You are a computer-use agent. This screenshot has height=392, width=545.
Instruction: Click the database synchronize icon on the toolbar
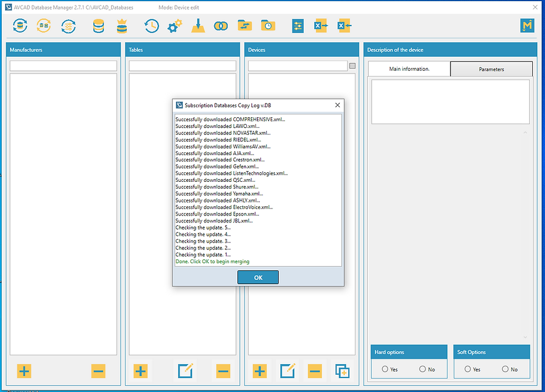[20, 26]
